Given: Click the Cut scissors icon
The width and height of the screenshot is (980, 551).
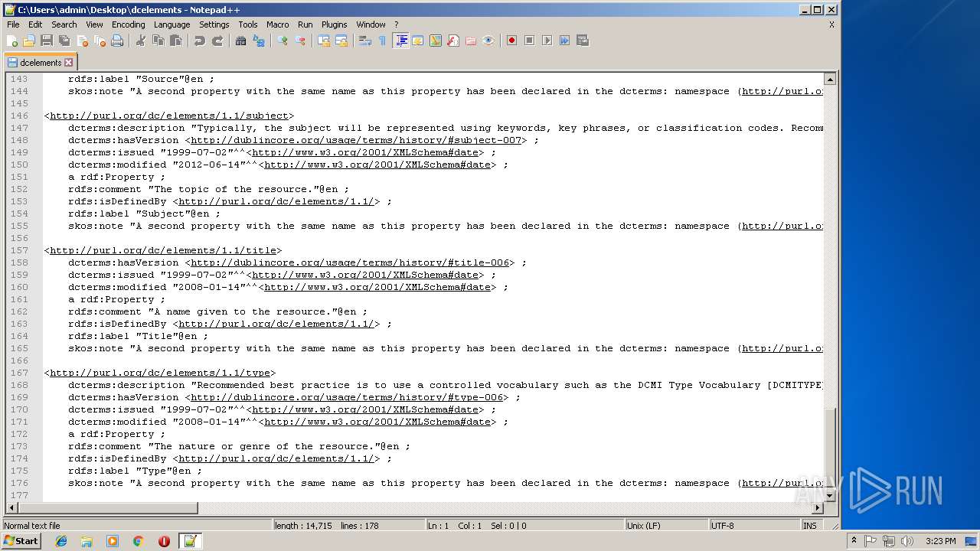Looking at the screenshot, I should click(x=140, y=41).
